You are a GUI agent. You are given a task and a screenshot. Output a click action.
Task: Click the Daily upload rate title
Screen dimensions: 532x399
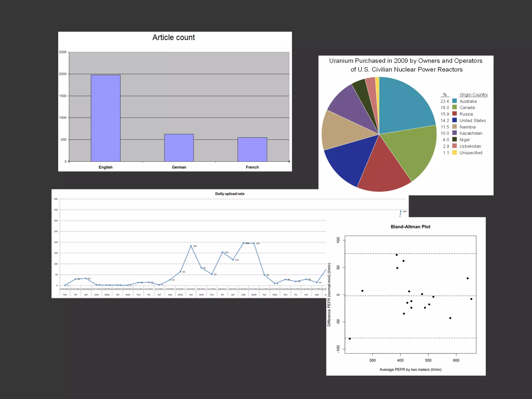pyautogui.click(x=230, y=194)
